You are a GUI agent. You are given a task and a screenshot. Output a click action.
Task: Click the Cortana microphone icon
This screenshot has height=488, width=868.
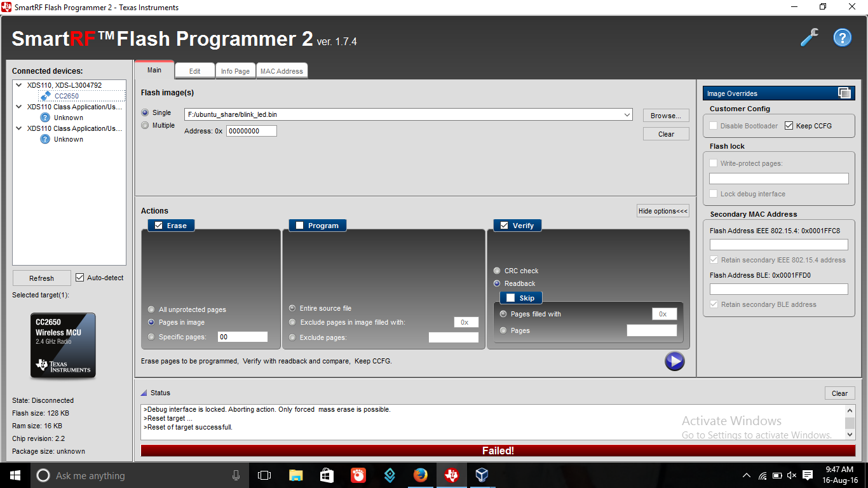236,475
